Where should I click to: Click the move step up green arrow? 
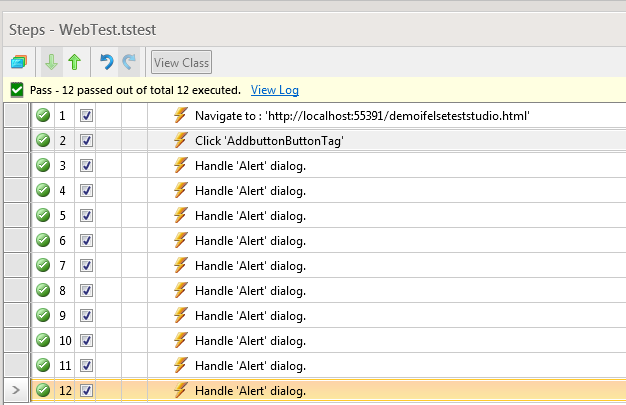coord(74,62)
